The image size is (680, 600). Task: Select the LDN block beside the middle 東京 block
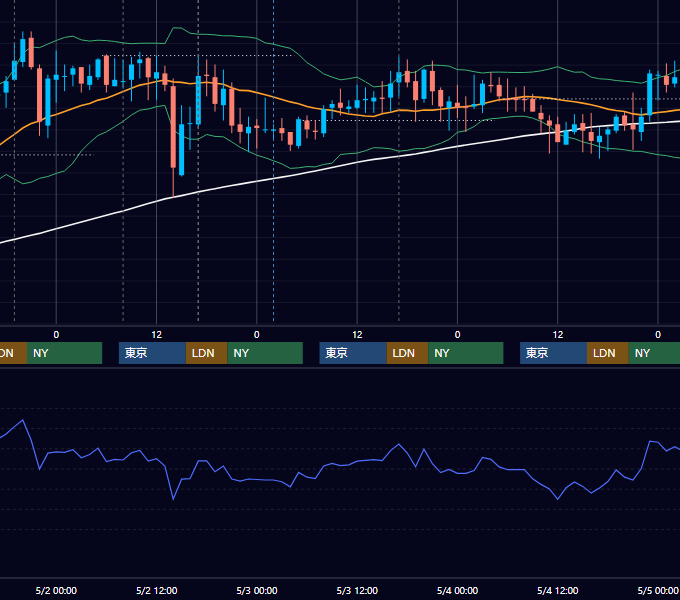[x=407, y=353]
